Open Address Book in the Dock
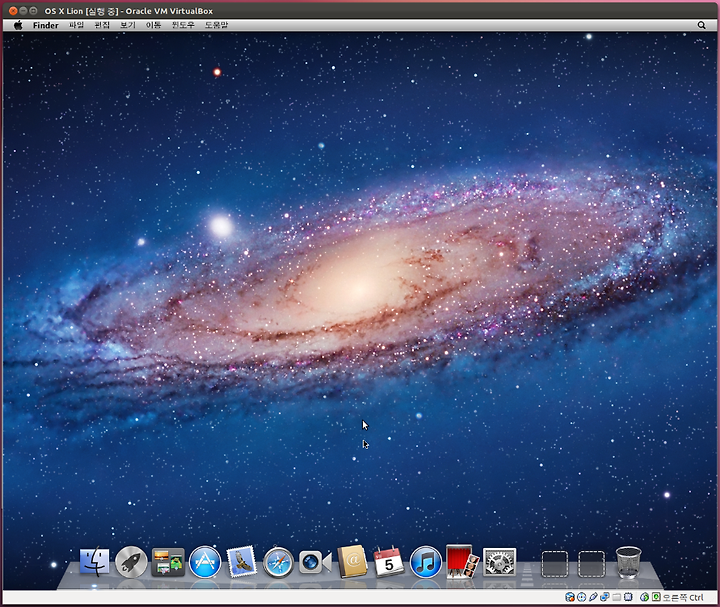Viewport: 720px width, 607px height. (352, 562)
